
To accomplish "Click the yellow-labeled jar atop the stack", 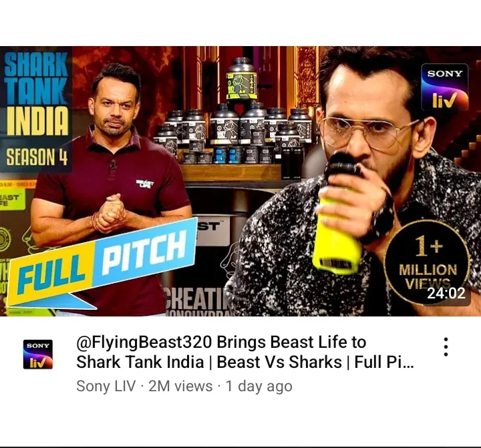I will point(241,79).
